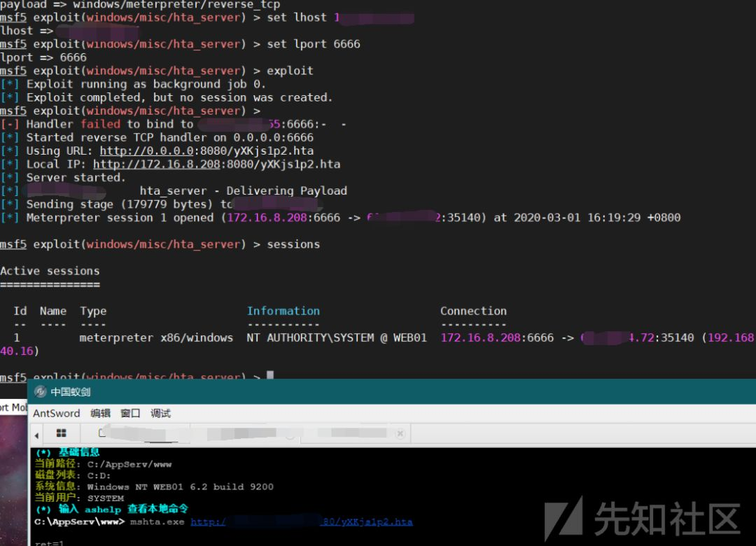The image size is (756, 546).
Task: Click the msf5 prompt cursor block
Action: pyautogui.click(x=270, y=374)
